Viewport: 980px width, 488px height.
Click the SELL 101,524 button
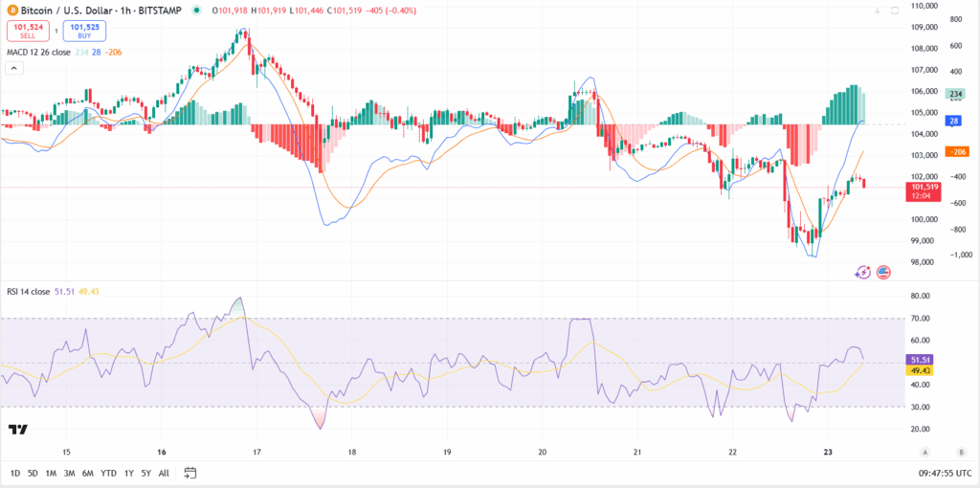pyautogui.click(x=28, y=31)
